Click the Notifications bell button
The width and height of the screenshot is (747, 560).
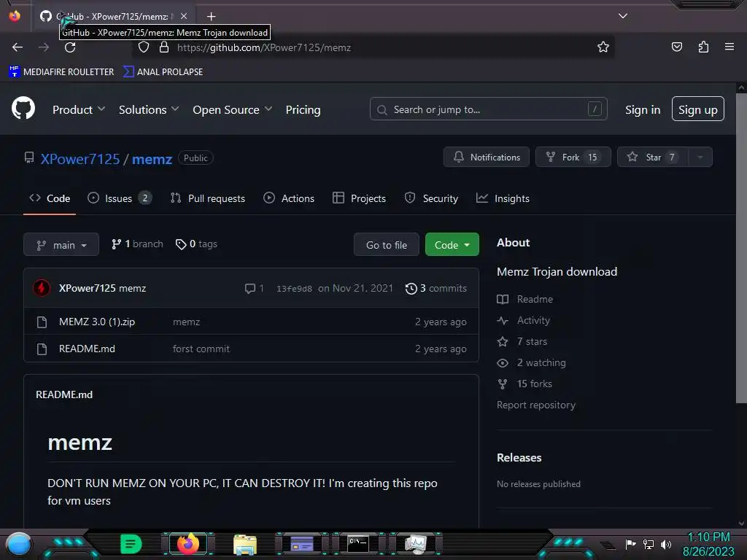487,157
